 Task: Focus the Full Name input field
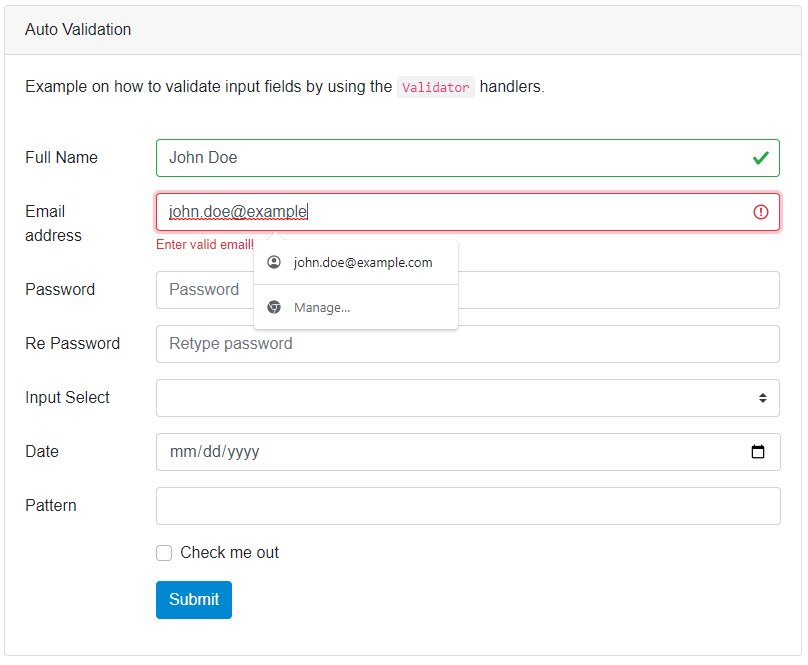pyautogui.click(x=450, y=158)
